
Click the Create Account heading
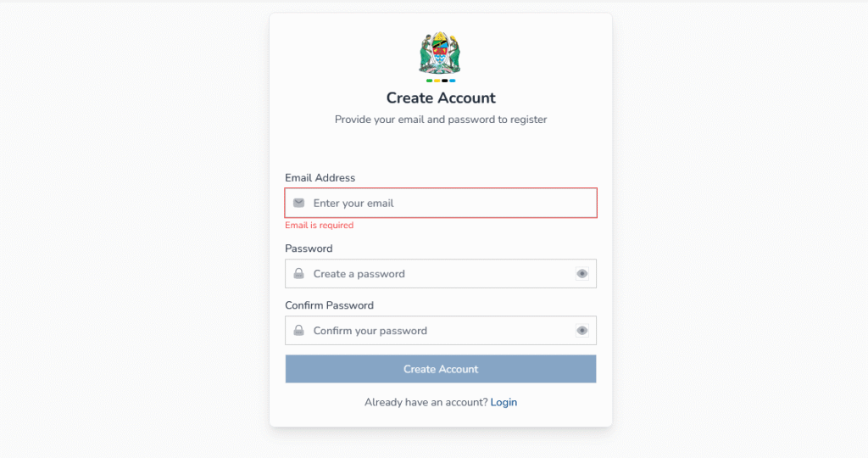coord(441,98)
